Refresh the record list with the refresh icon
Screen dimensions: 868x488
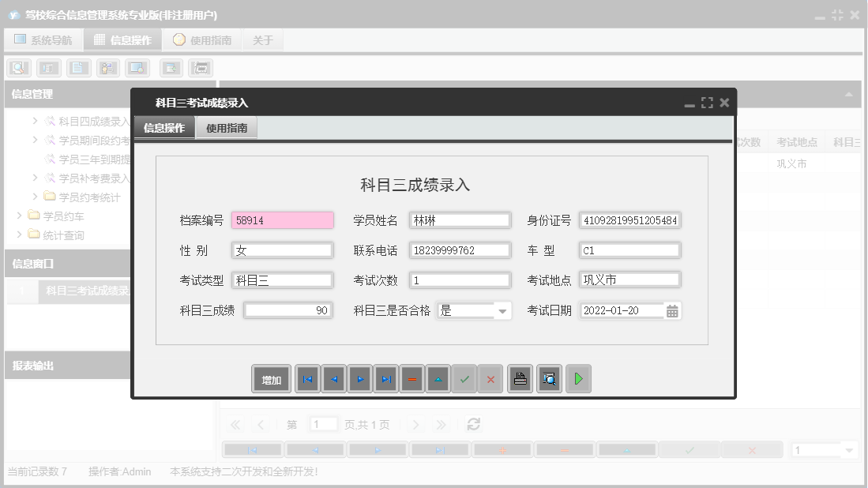tap(473, 424)
